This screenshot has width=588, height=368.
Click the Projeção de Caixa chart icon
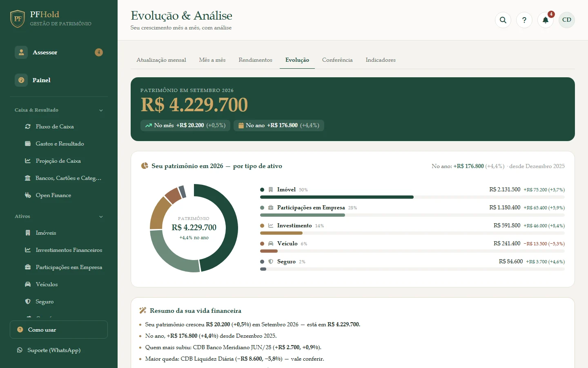[x=28, y=161]
